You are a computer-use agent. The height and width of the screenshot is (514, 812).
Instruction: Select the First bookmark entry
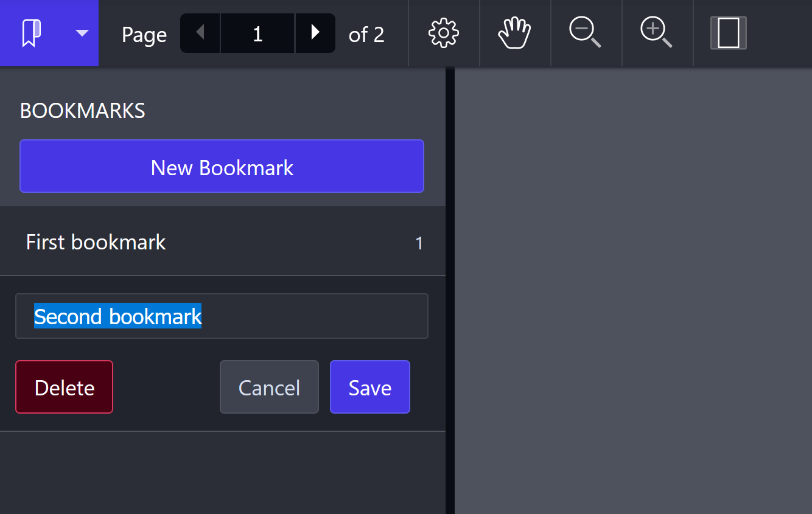(96, 241)
